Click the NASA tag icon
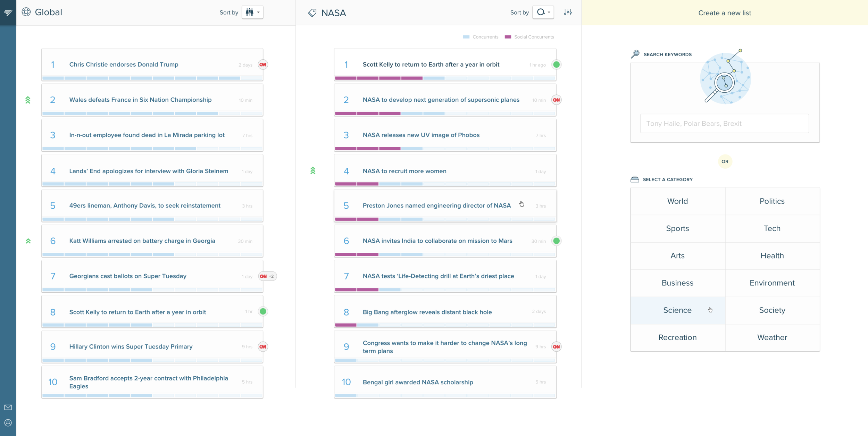 [312, 13]
